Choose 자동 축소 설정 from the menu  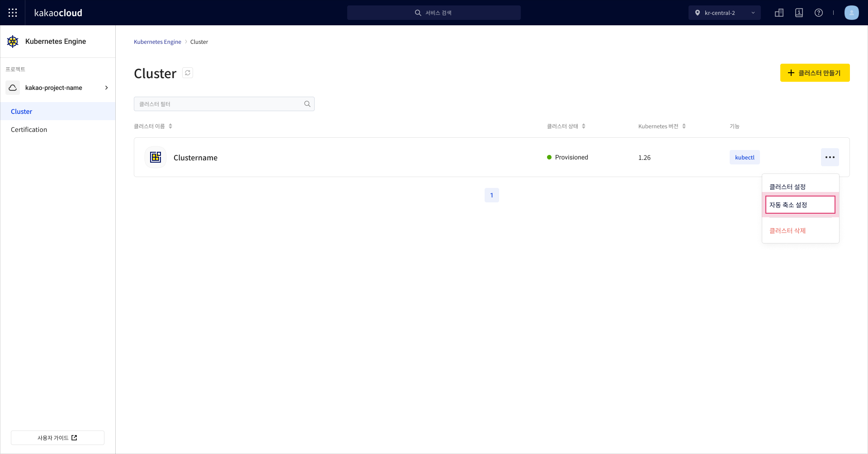[800, 205]
